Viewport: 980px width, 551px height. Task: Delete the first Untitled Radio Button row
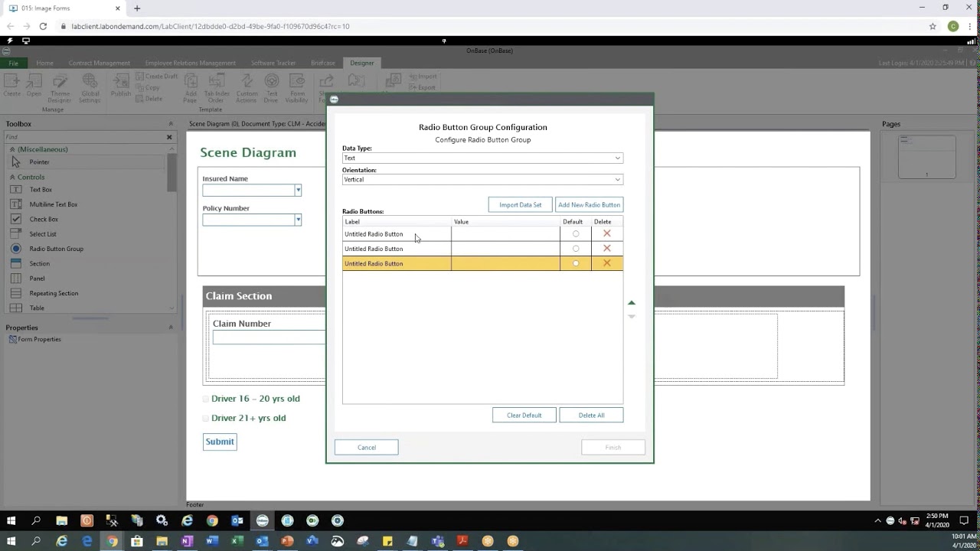pyautogui.click(x=607, y=233)
